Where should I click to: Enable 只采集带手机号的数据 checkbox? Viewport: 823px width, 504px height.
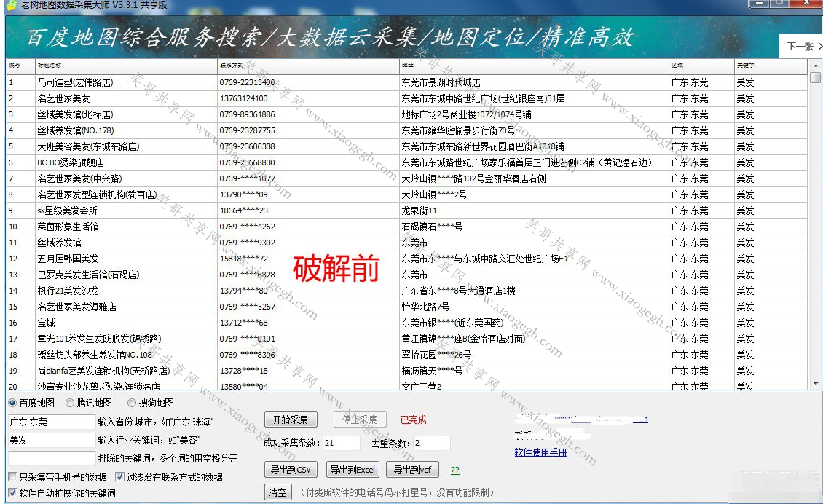coord(13,477)
